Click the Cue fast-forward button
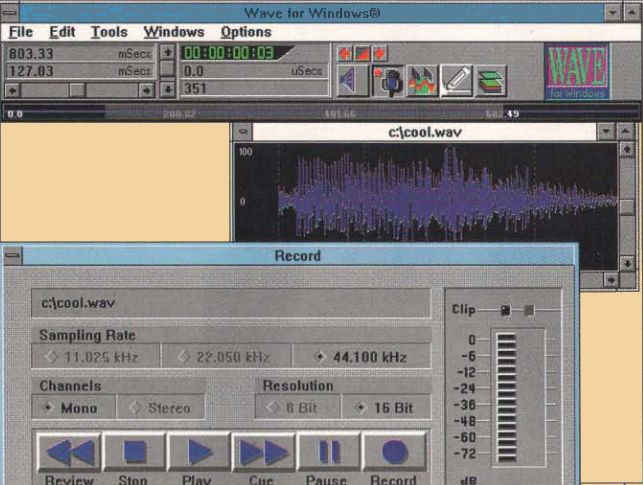 click(264, 452)
